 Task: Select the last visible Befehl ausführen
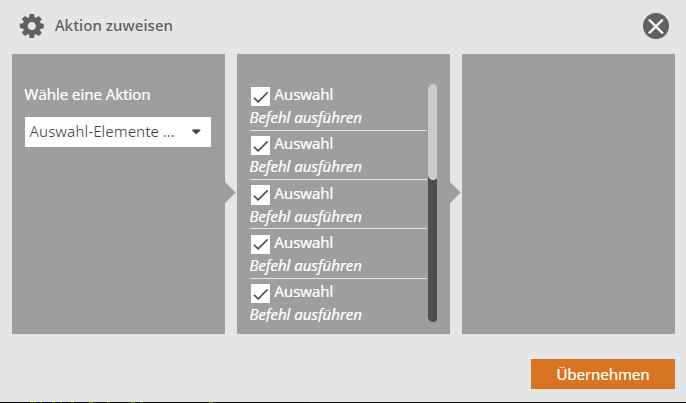[305, 314]
